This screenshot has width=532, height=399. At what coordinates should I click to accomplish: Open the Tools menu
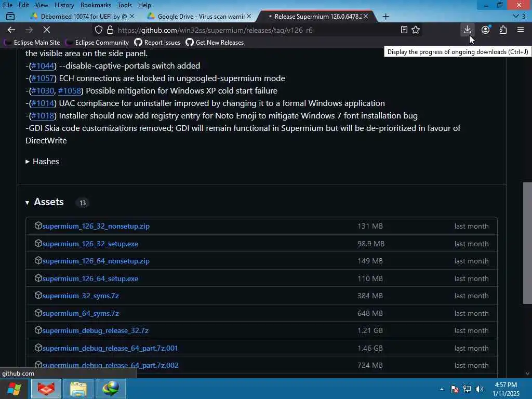pos(124,5)
